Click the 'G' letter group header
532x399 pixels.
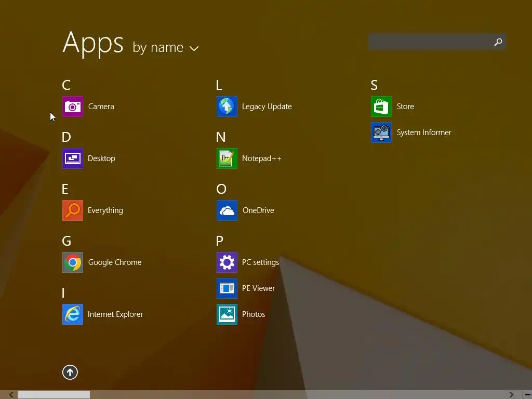(x=66, y=241)
